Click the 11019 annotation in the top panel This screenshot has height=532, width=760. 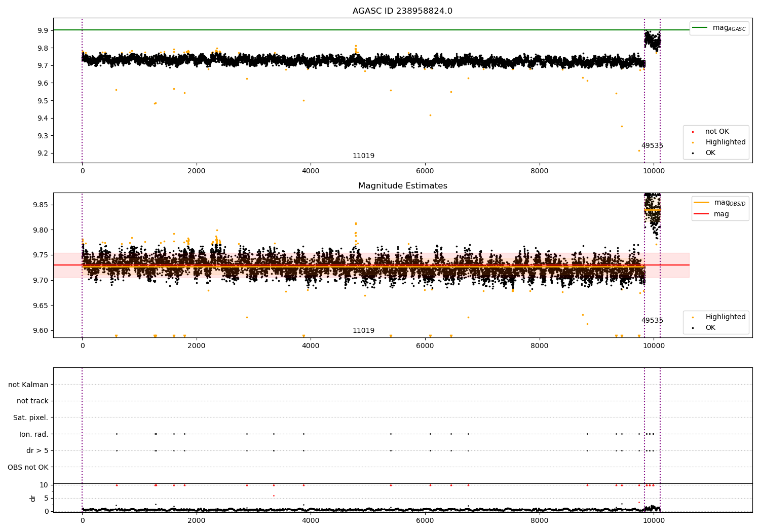(363, 156)
